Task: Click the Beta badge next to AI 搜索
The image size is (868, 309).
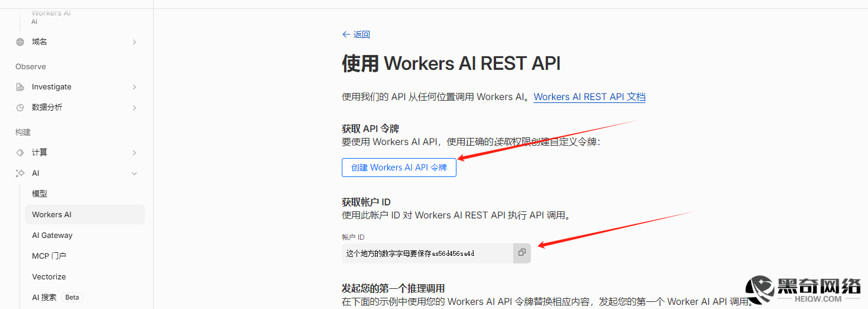Action: [72, 297]
